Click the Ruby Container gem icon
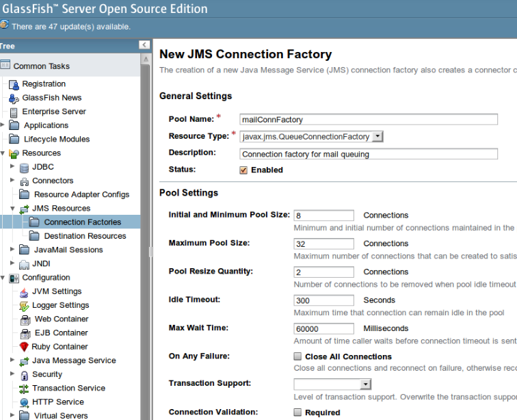The width and height of the screenshot is (517, 420). [24, 347]
